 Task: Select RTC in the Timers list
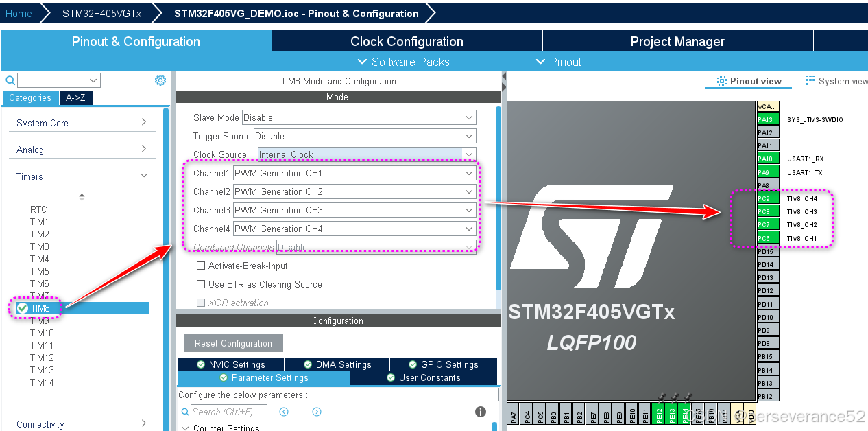38,209
